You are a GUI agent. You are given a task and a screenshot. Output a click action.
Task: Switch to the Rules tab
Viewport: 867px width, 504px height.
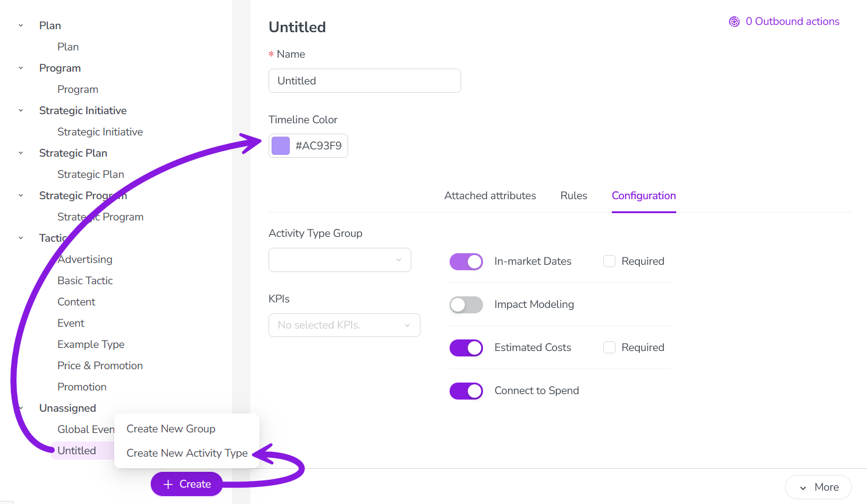coord(574,196)
